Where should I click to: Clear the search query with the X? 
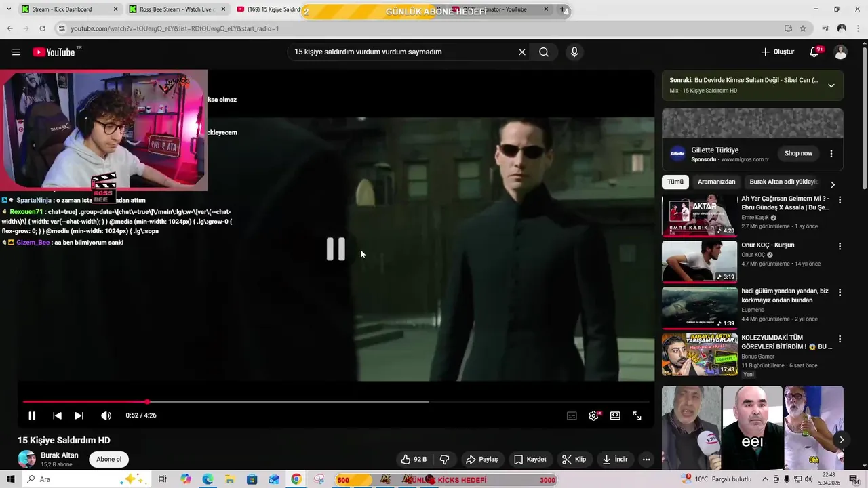522,52
